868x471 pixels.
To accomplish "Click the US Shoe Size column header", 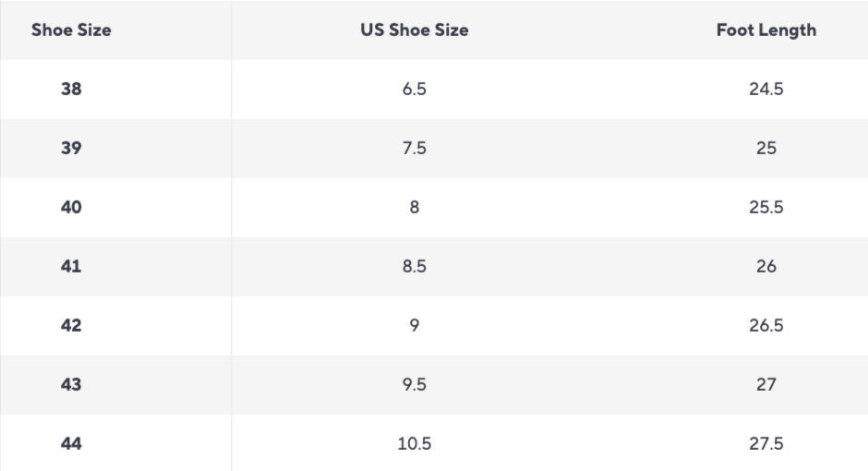I will 414,30.
